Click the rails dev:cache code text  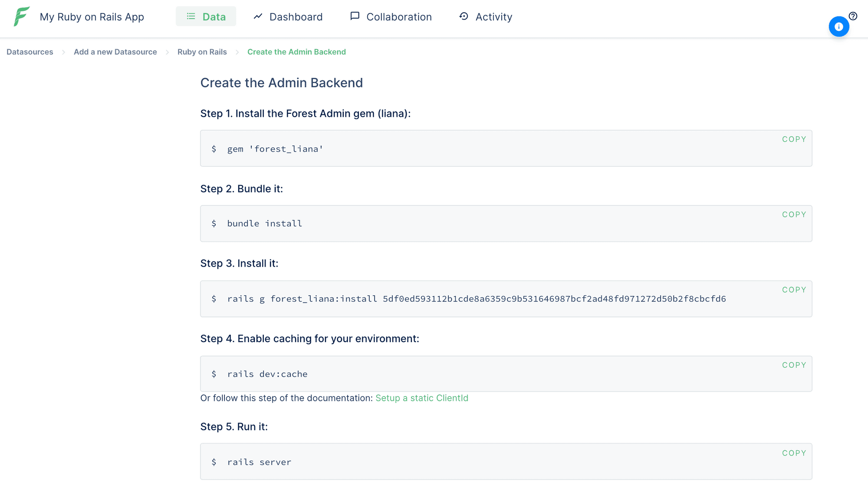(x=267, y=374)
